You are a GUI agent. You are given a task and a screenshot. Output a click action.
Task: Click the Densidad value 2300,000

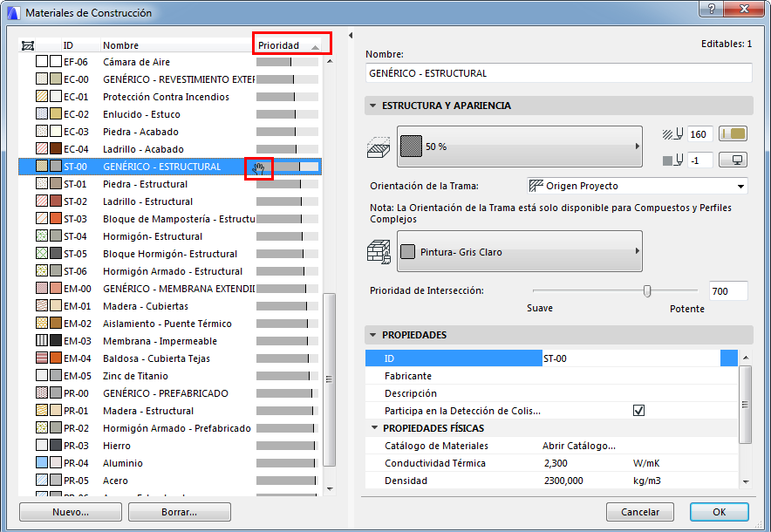(x=563, y=481)
